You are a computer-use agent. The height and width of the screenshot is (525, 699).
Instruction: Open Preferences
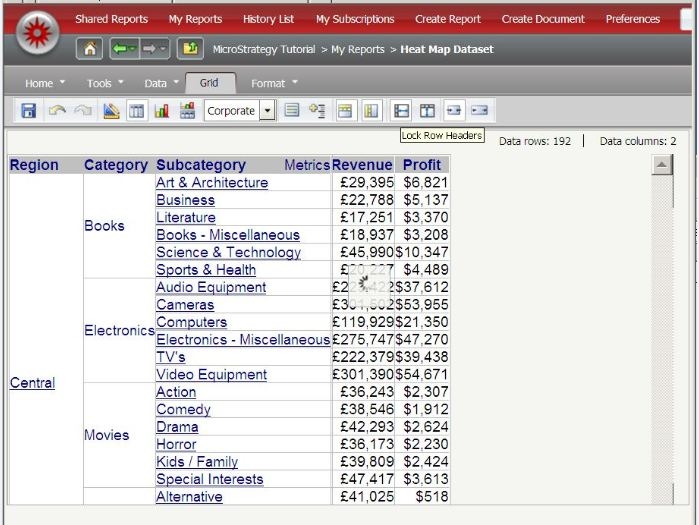coord(633,19)
